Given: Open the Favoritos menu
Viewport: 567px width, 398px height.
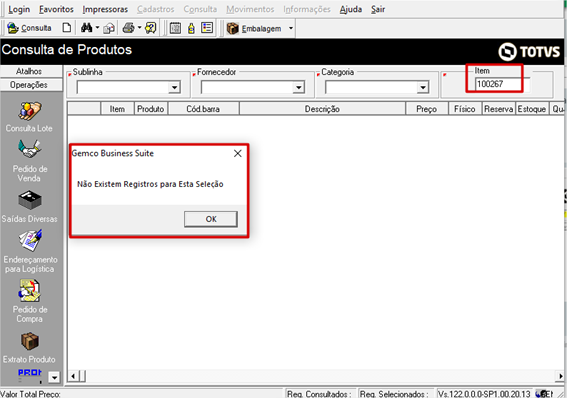Looking at the screenshot, I should (56, 9).
